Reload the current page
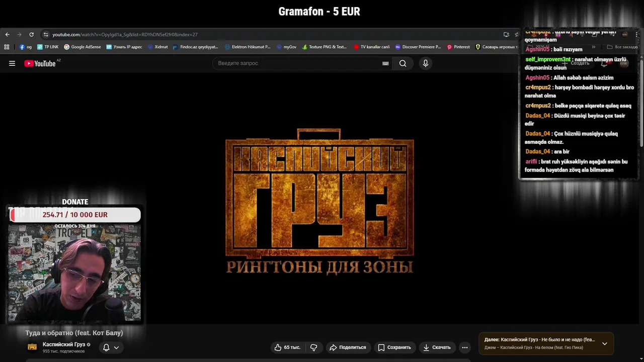Image resolution: width=644 pixels, height=362 pixels. pyautogui.click(x=31, y=35)
